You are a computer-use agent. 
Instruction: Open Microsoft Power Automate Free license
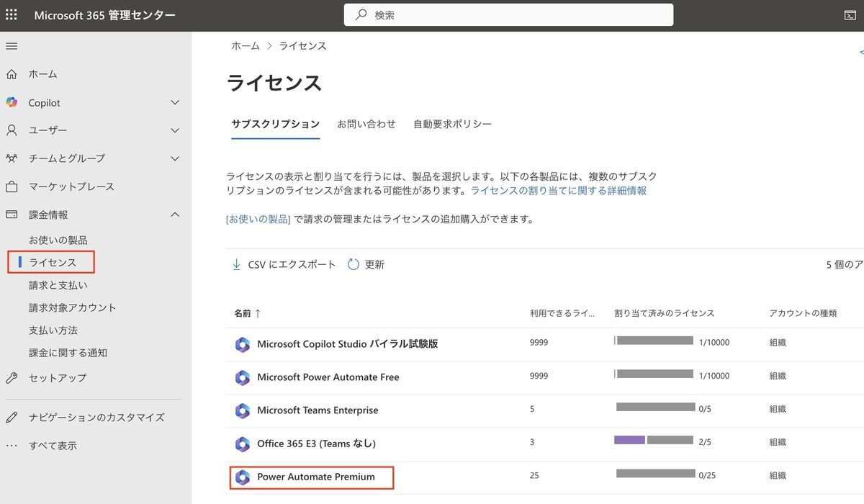pyautogui.click(x=328, y=377)
